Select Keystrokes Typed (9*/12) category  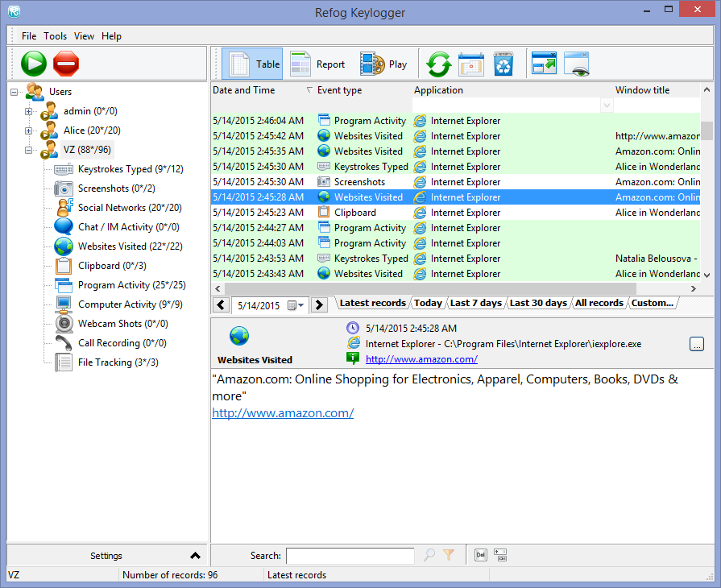tap(131, 169)
